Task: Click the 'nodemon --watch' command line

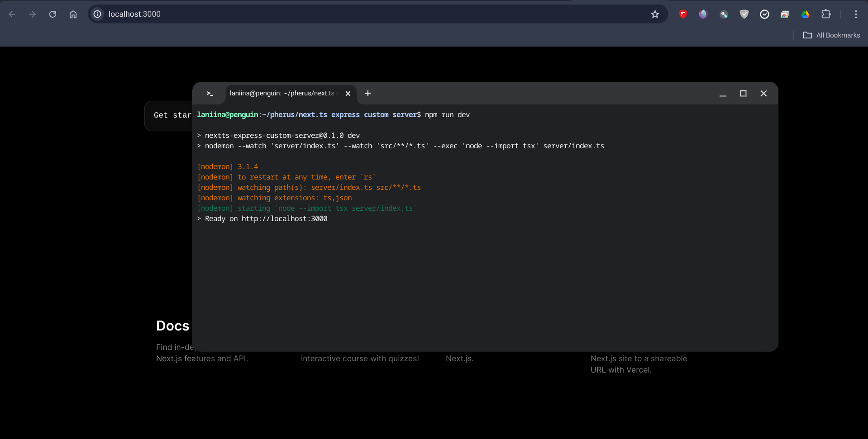Action: click(x=401, y=146)
